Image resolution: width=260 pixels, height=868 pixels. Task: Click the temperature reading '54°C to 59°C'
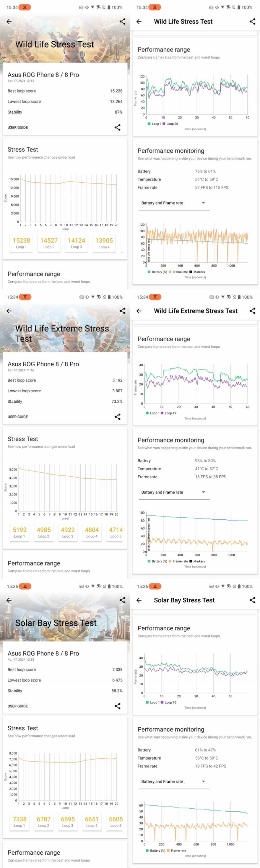pyautogui.click(x=206, y=180)
